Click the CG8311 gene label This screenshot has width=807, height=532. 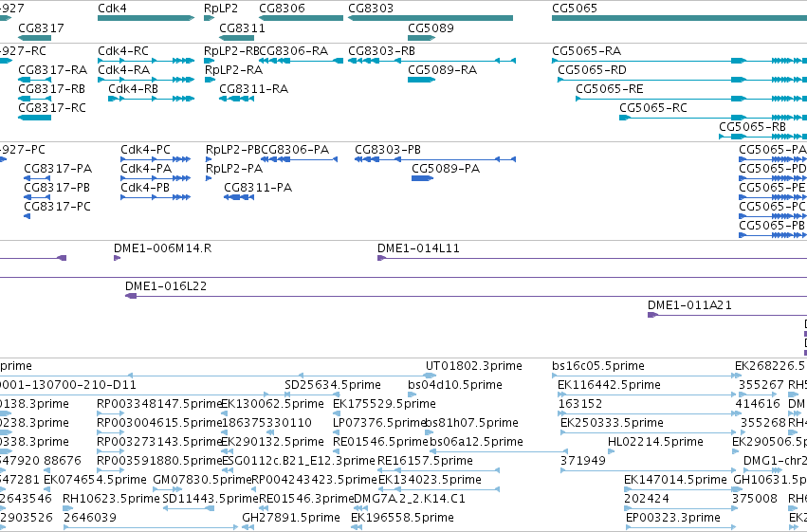coord(242,28)
